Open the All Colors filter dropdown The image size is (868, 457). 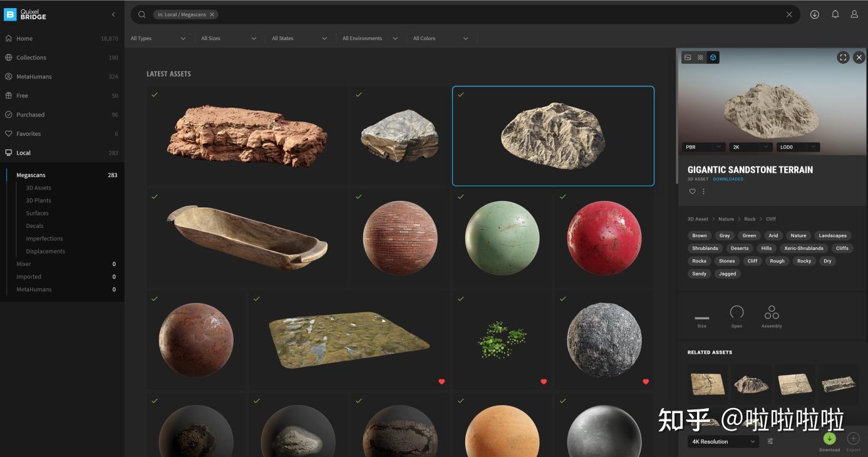coord(441,38)
